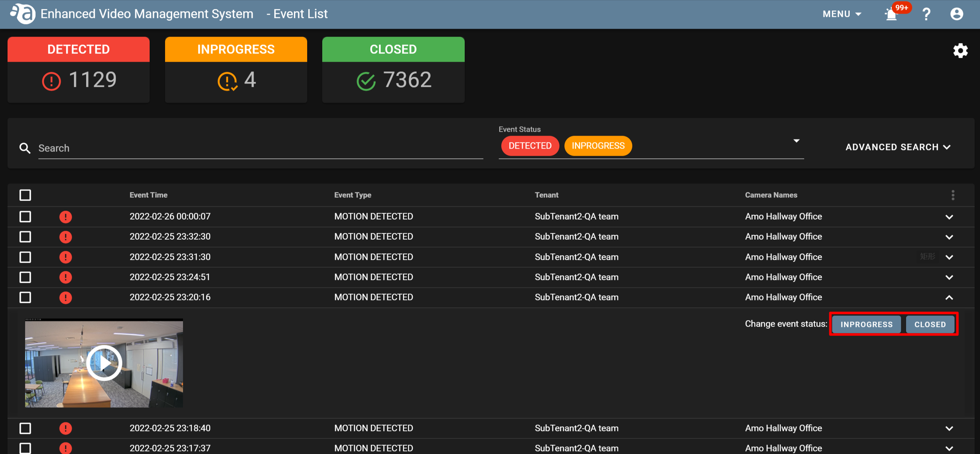Check the box for the 2022-02-25 23:32:30 event
Screen dimensions: 980x454
[x=25, y=237]
